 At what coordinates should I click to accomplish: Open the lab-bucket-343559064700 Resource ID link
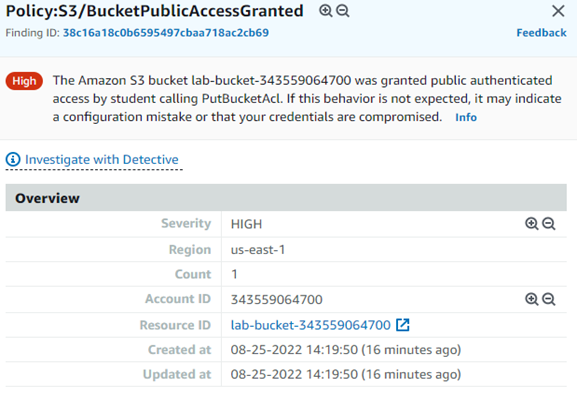pos(311,325)
